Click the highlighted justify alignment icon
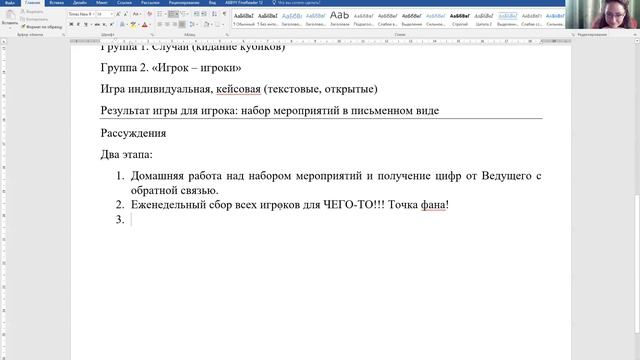Image resolution: width=640 pixels, height=360 pixels. pos(182,24)
